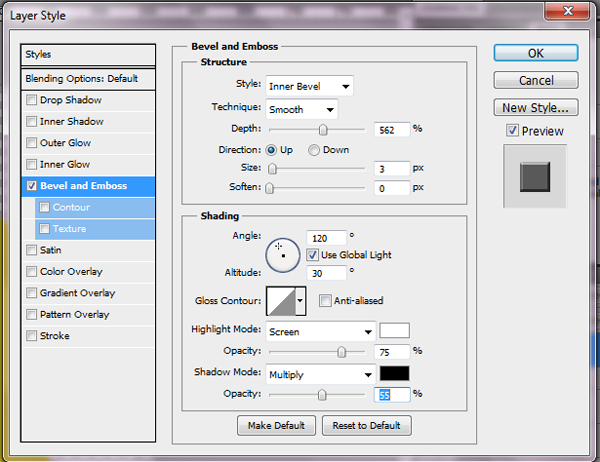Screen dimensions: 600x462
Task: Click the Make Default button
Action: click(276, 425)
